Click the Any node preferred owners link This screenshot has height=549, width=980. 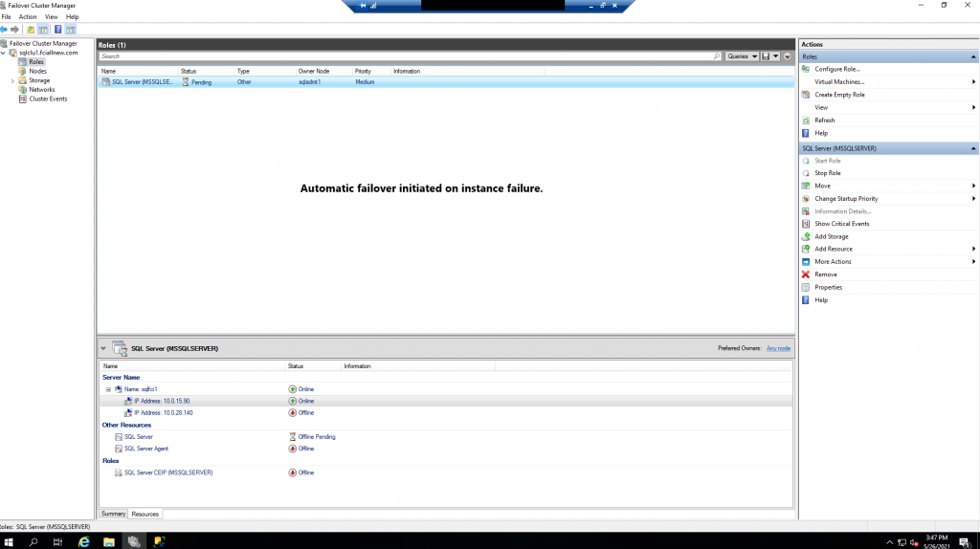[778, 348]
